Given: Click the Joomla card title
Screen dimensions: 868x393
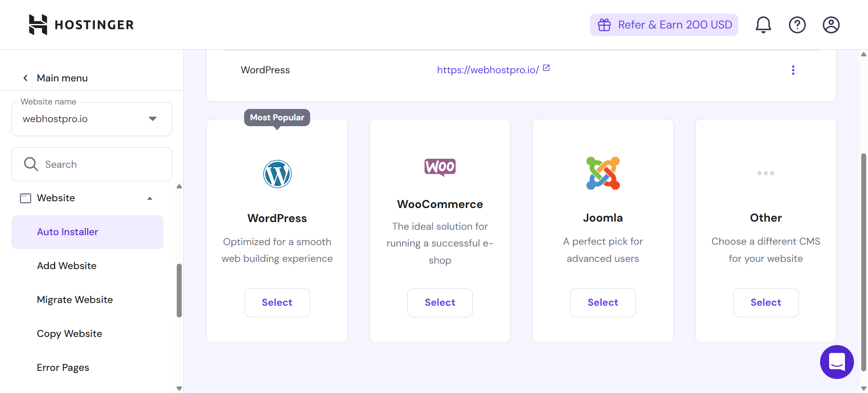Looking at the screenshot, I should [603, 218].
